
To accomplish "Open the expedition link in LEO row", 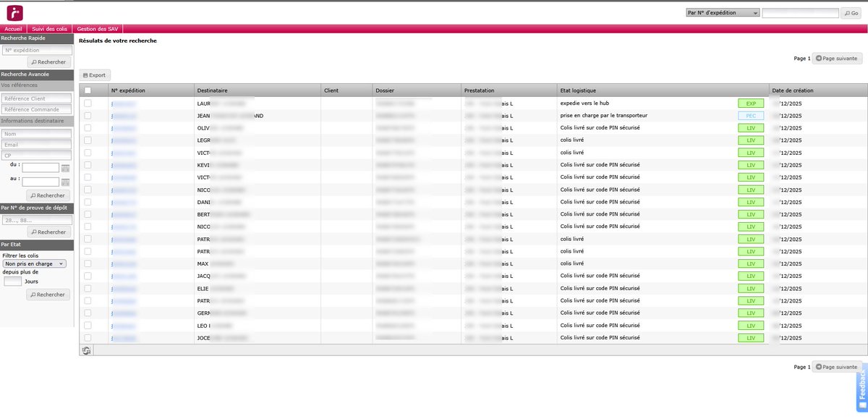I will tap(124, 325).
